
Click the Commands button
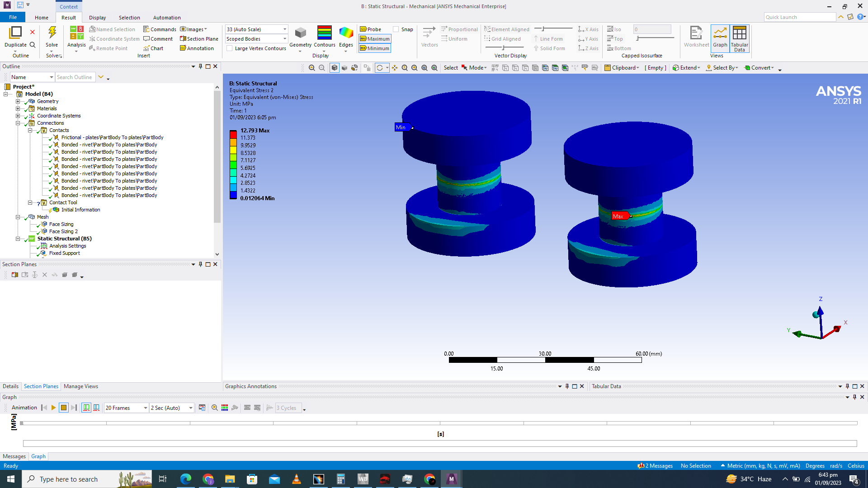point(160,29)
